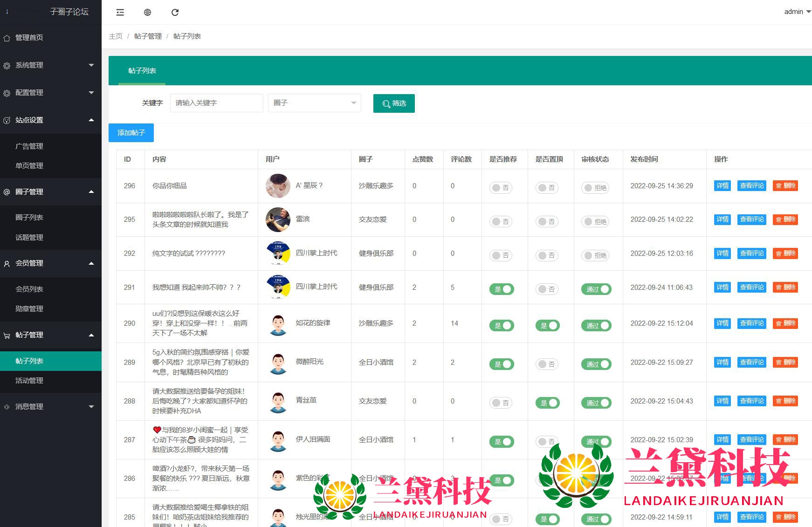
Task: Click the globe website icon
Action: pyautogui.click(x=147, y=13)
